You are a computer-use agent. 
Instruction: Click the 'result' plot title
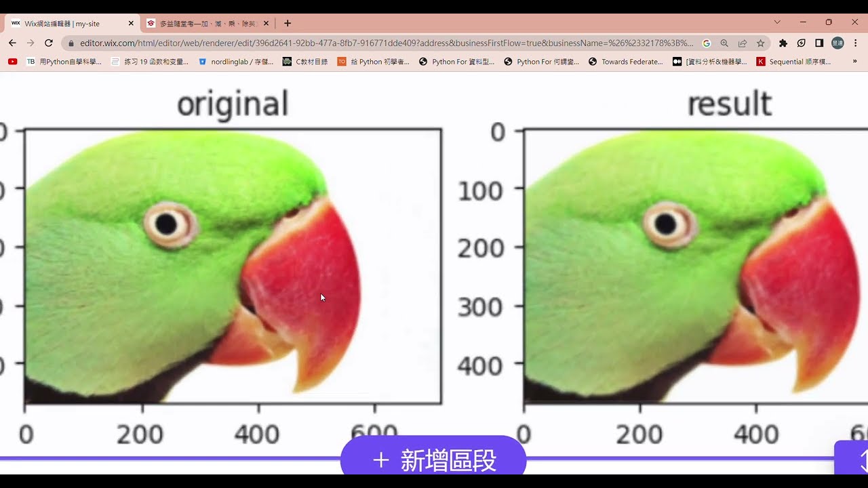tap(730, 104)
